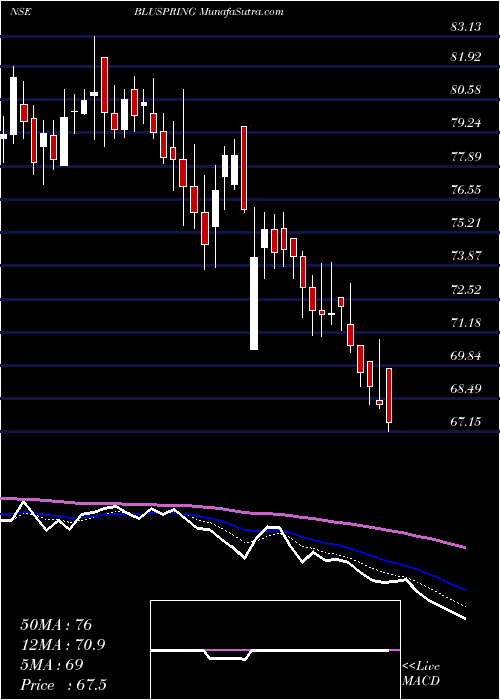Viewport: 500px width, 700px height.
Task: Click inside the Live MACD inset chart
Action: pyautogui.click(x=275, y=650)
